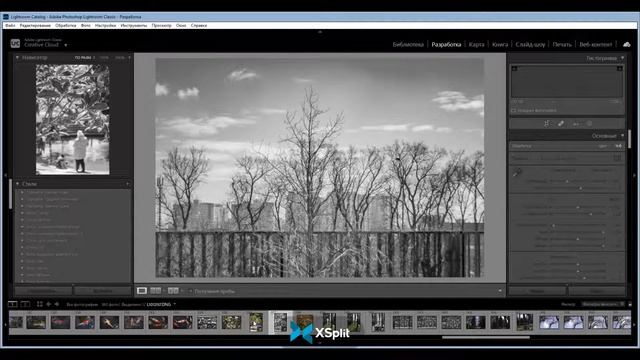Set navigator zoom to ПО РАЗМ
The image size is (640, 360).
coord(83,58)
